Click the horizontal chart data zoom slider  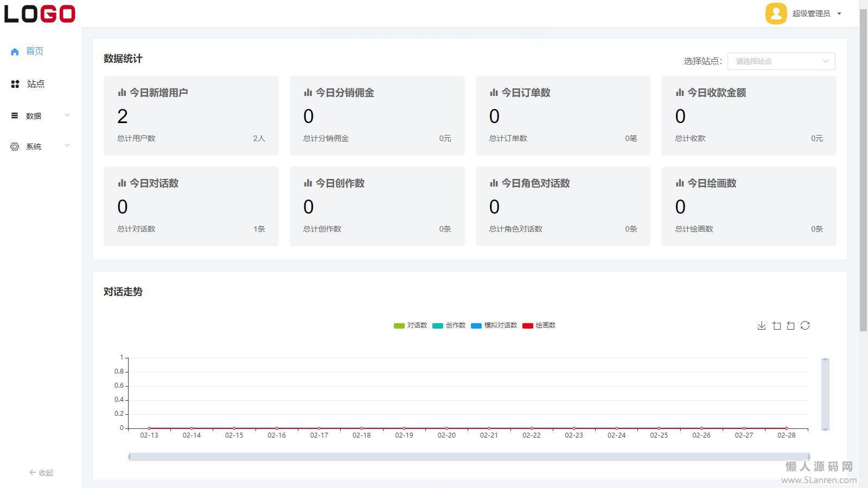tap(469, 457)
